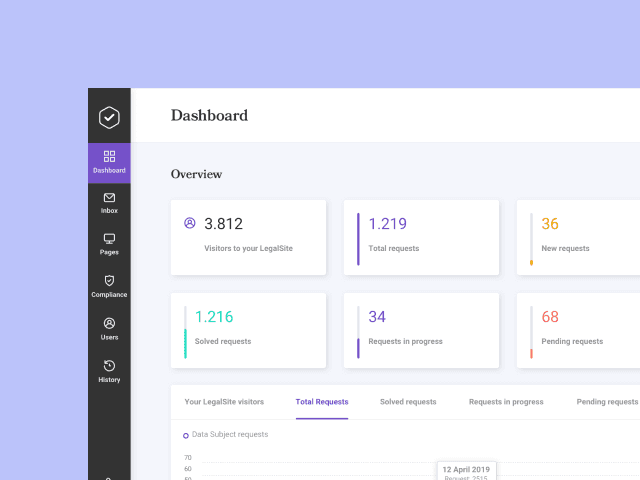The image size is (640, 480).
Task: Click the Overview section heading
Action: [x=196, y=174]
